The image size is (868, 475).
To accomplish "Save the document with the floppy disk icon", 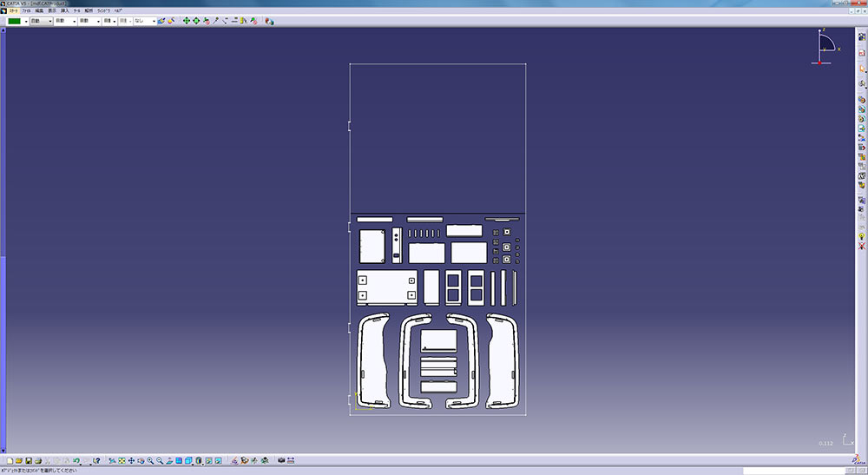I will (28, 460).
